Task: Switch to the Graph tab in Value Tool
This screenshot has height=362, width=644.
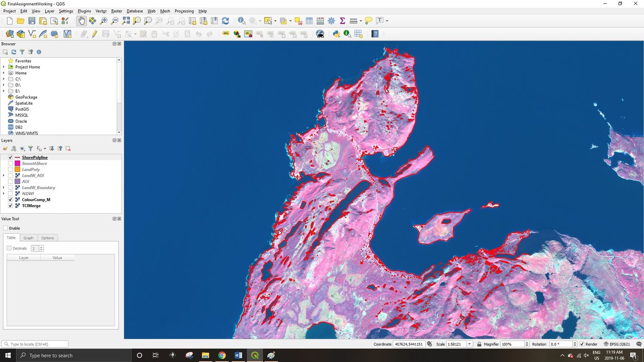Action: [x=28, y=238]
